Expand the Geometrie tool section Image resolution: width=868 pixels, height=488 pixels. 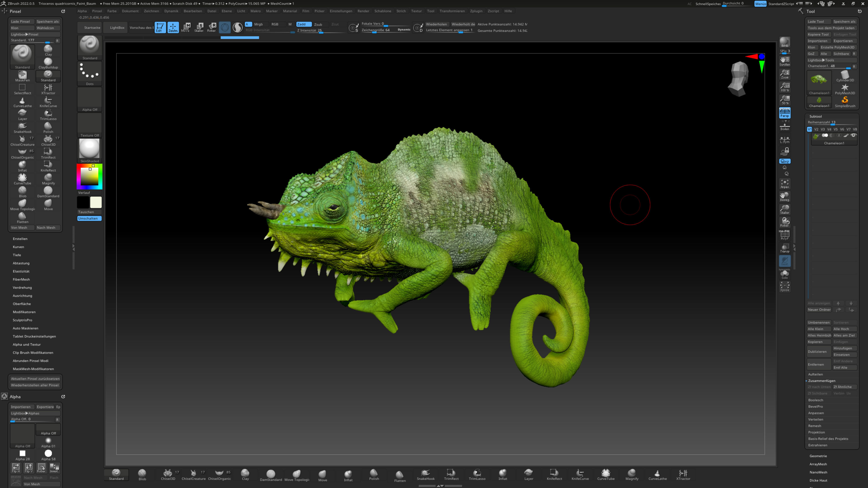click(x=818, y=456)
